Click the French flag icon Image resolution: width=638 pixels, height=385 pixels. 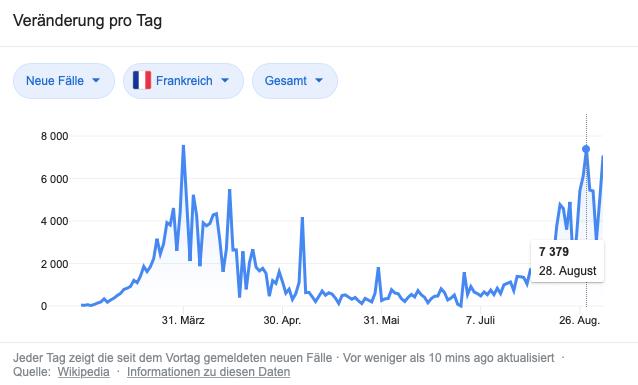142,80
